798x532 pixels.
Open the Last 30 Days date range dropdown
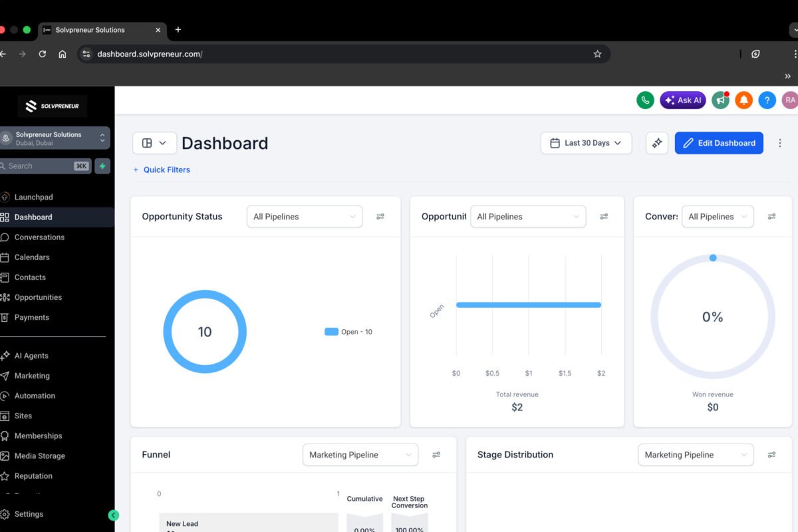[586, 142]
